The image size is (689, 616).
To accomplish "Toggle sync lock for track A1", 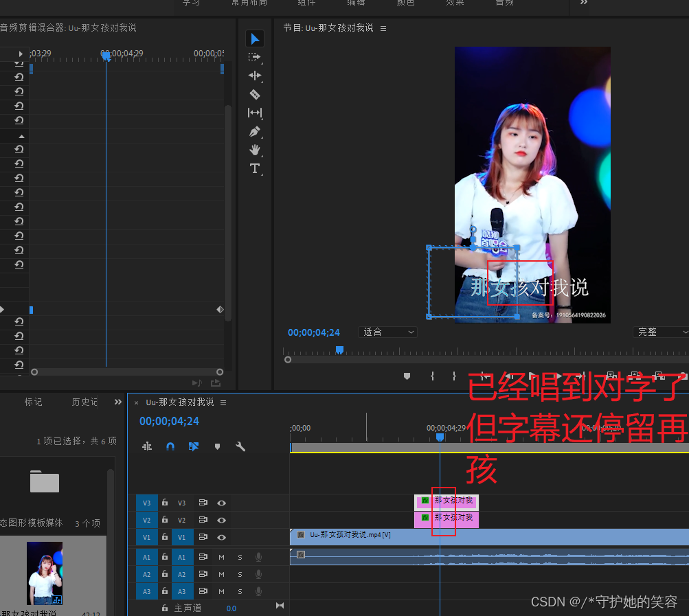I will point(203,557).
